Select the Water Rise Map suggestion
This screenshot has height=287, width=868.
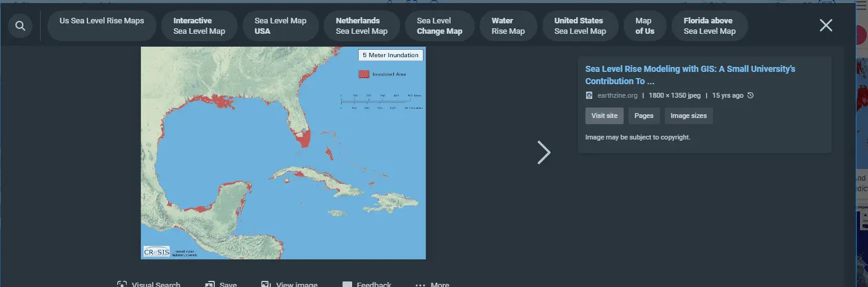pyautogui.click(x=508, y=26)
